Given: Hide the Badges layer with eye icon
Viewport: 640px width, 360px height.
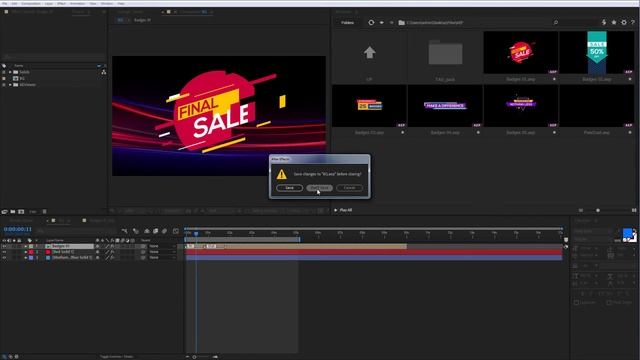Looking at the screenshot, I should (x=4, y=247).
